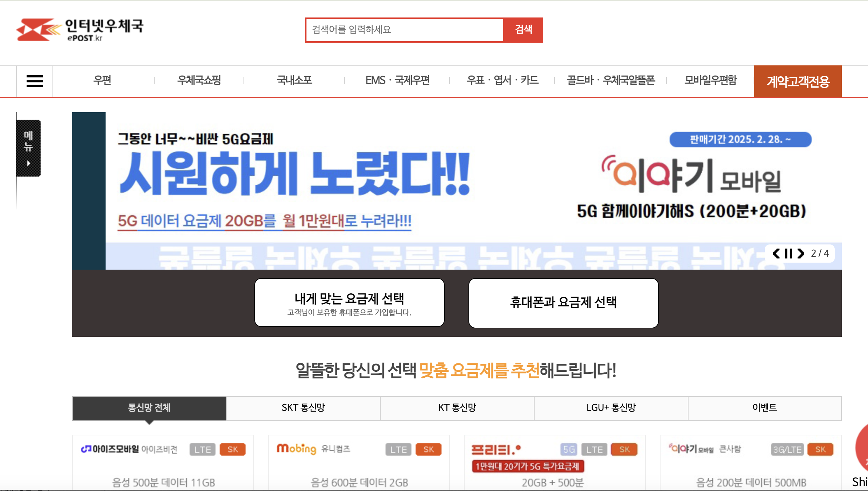Click the LTE badge on Mobing card

(x=398, y=450)
